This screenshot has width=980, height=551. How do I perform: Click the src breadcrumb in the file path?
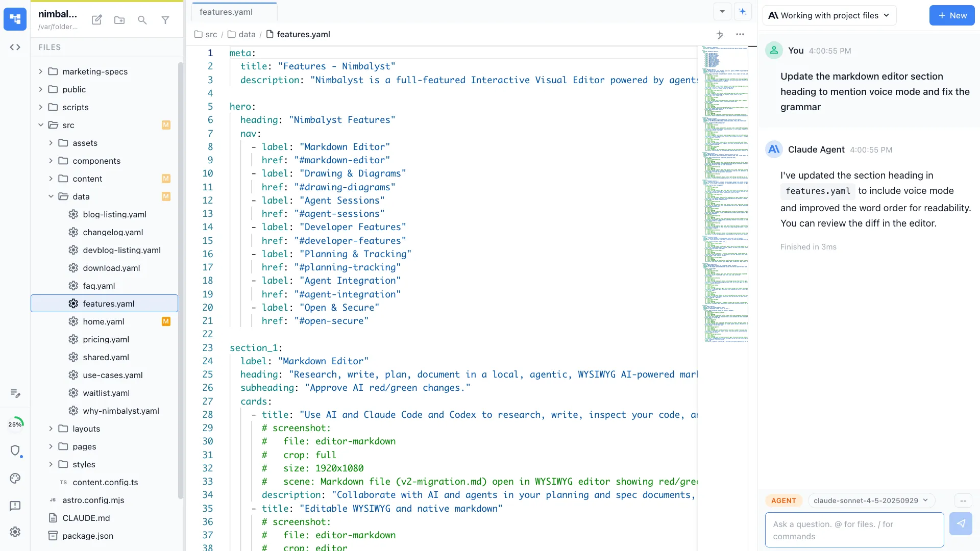pos(211,34)
